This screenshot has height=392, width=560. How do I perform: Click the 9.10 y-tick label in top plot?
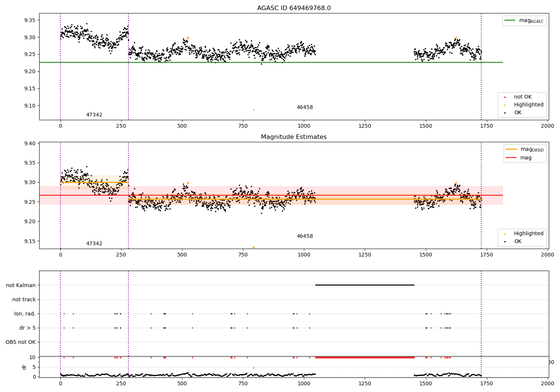(x=30, y=106)
